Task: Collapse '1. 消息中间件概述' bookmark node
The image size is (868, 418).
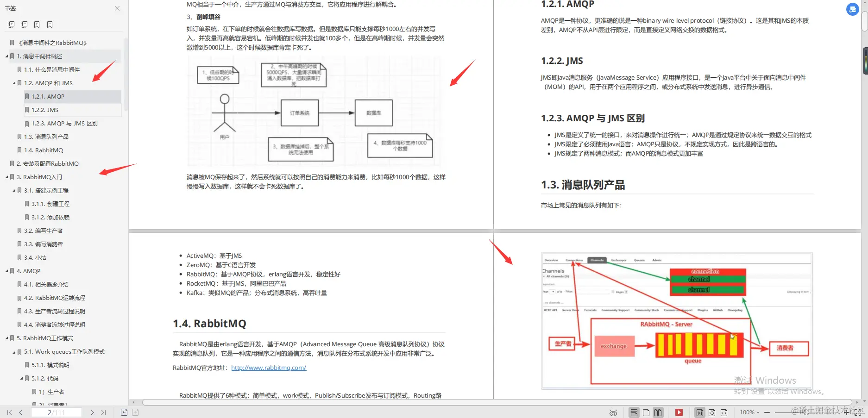Action: pos(6,56)
